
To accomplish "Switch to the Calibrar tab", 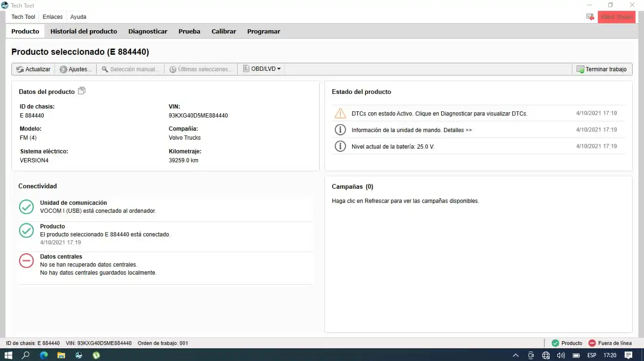I will click(224, 31).
